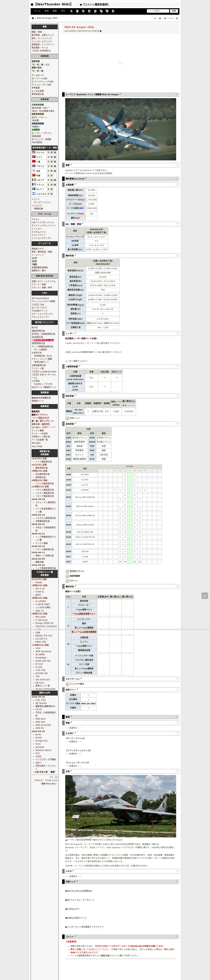Screen dimensions: 210x980
Task: Open ソ連 海 link in country table
Action: click(55, 162)
